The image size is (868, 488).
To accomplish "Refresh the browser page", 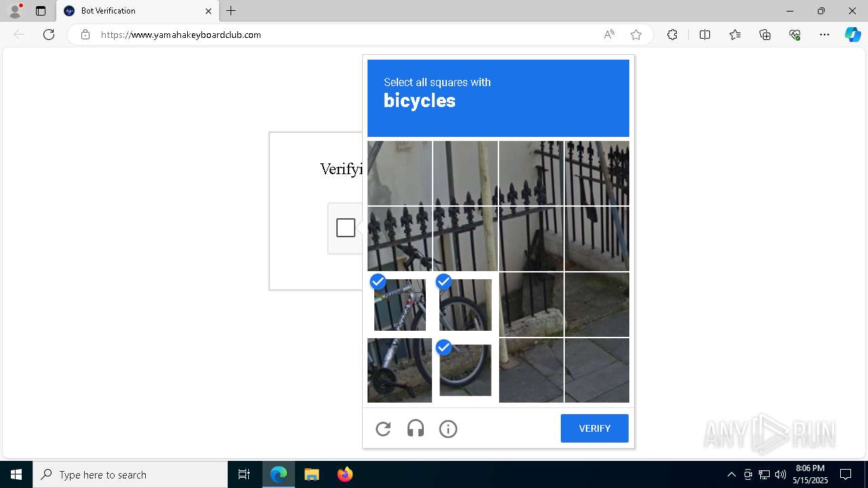I will 49,35.
